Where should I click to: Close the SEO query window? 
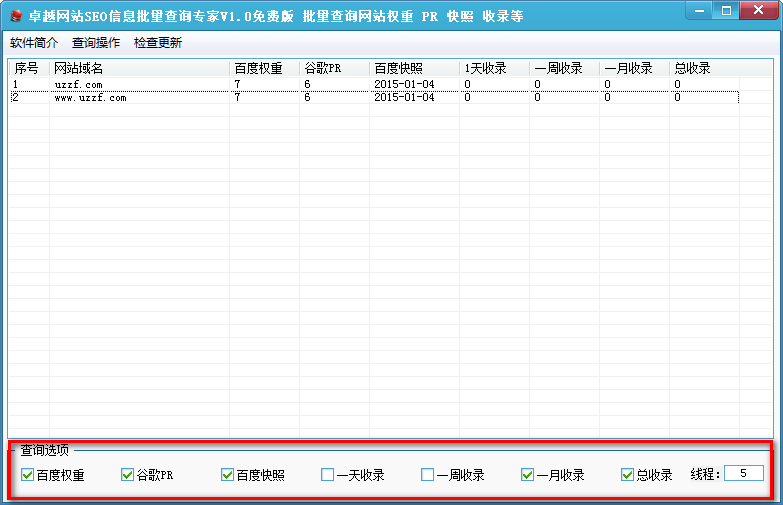tap(758, 10)
